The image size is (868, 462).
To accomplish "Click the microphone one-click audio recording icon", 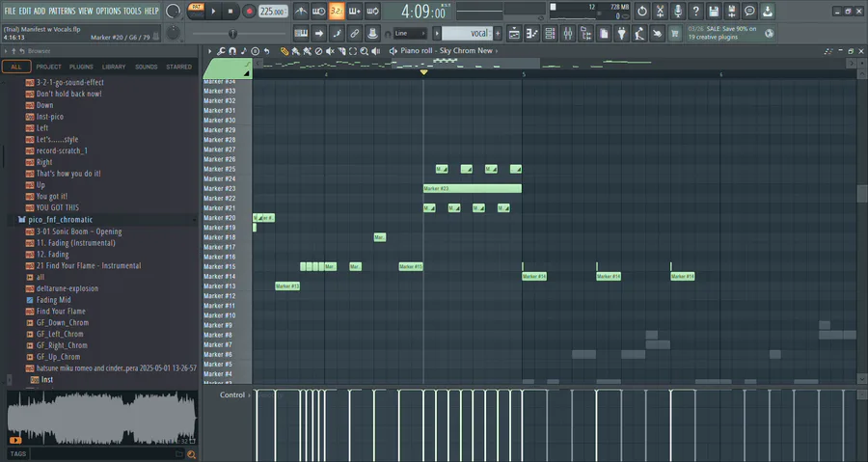I will click(678, 11).
